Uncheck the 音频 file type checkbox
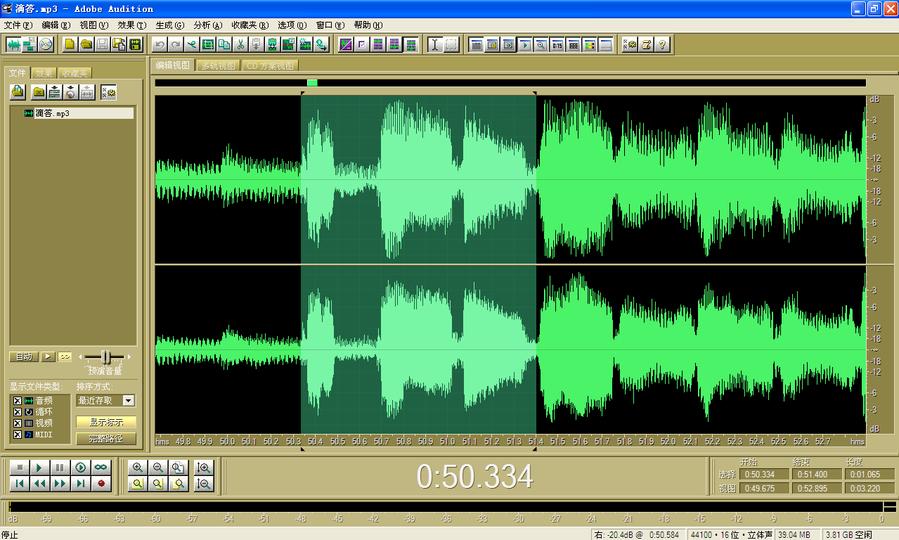 coord(16,400)
